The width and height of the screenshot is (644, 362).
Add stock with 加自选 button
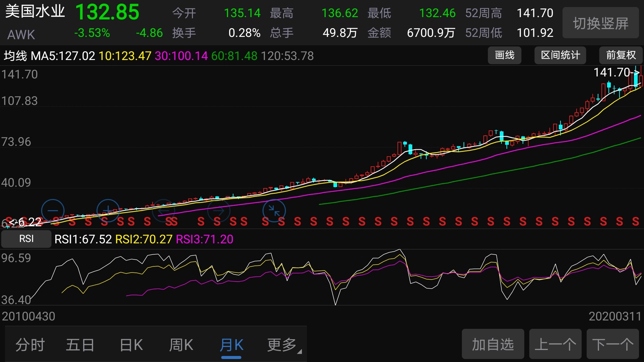tap(493, 344)
